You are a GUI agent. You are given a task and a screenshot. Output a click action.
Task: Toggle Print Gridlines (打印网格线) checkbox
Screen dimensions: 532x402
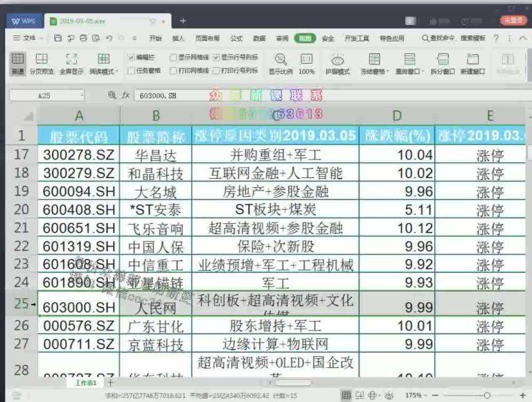tap(173, 71)
